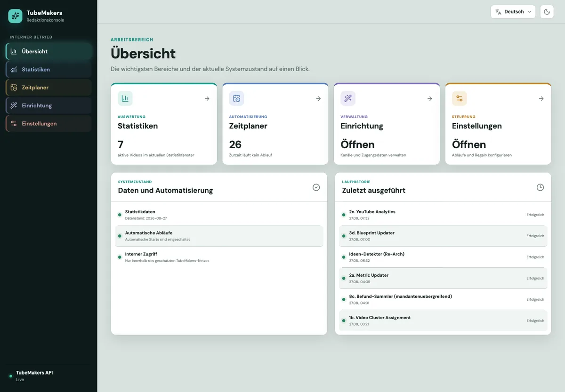The image size is (565, 392).
Task: Select the Statistikdaten status row
Action: [x=219, y=215]
